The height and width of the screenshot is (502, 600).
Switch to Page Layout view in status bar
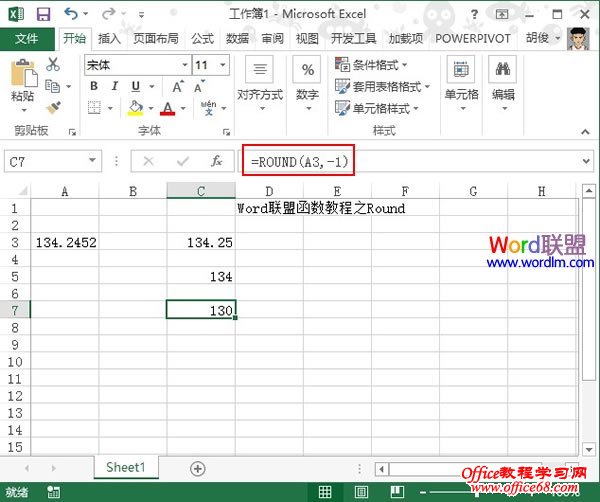tap(362, 492)
